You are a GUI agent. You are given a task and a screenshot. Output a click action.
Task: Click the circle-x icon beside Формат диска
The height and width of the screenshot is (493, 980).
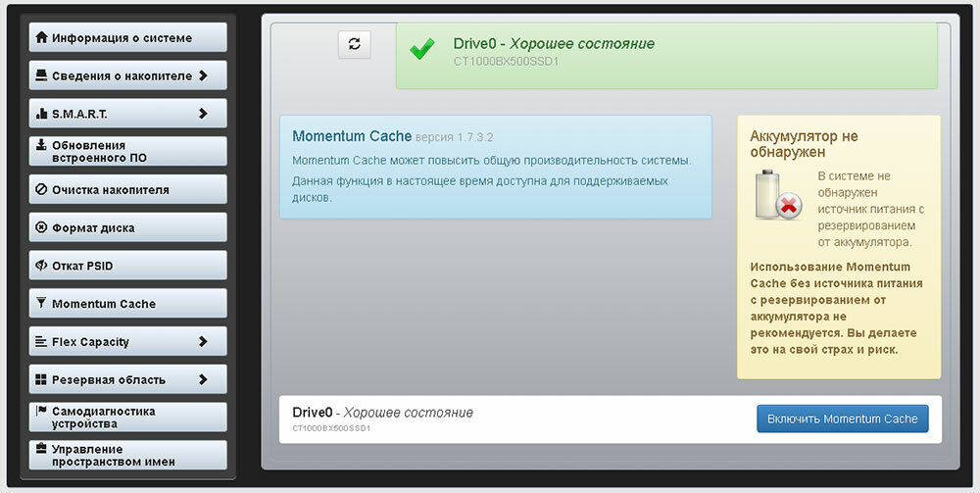tap(41, 227)
